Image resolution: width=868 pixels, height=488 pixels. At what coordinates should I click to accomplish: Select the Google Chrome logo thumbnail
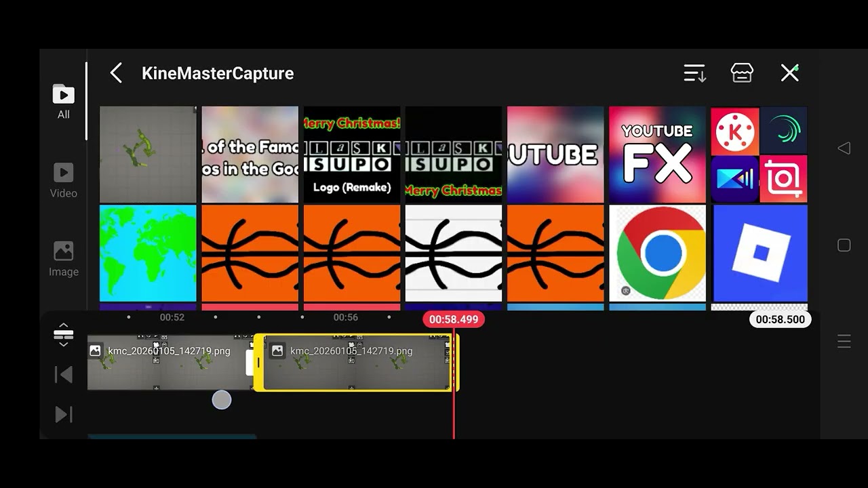657,253
